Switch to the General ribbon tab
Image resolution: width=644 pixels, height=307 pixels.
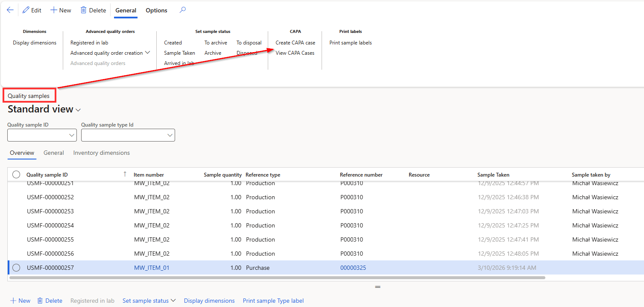tap(126, 11)
